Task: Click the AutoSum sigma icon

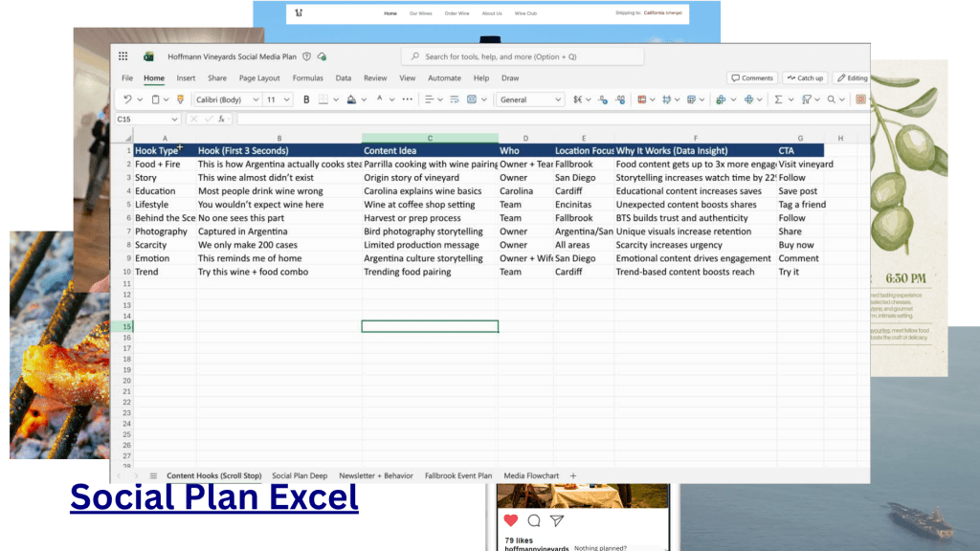Action: point(778,99)
